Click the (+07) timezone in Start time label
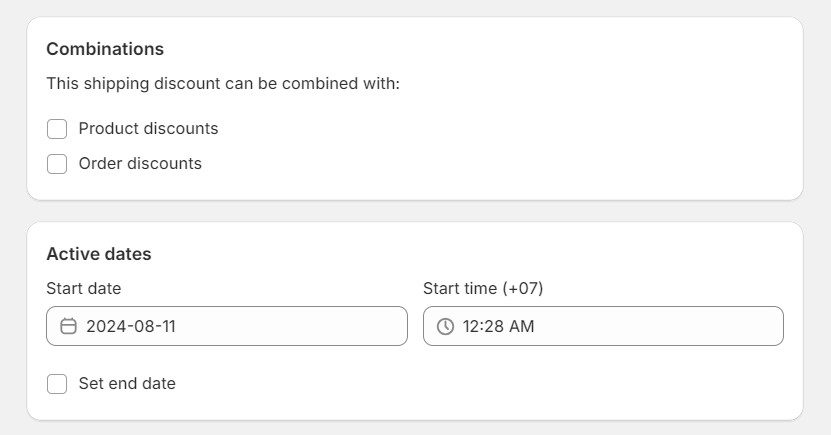This screenshot has width=831, height=435. pos(522,288)
